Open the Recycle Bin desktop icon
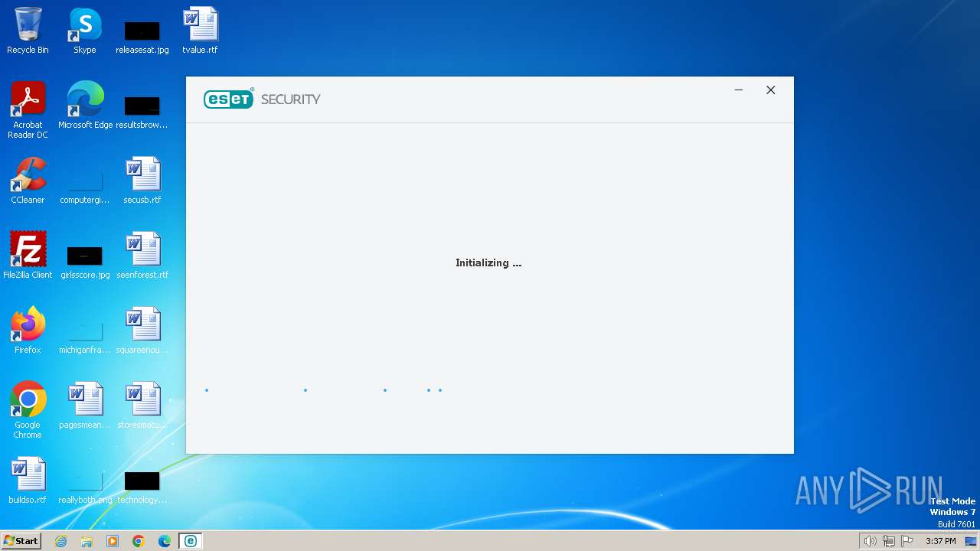980x551 pixels. (x=28, y=31)
